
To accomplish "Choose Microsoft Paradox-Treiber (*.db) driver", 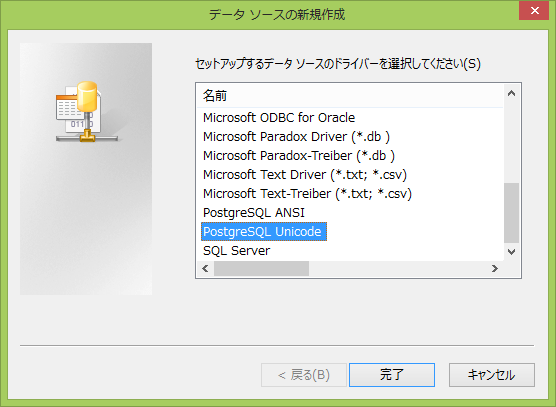I will 299,156.
